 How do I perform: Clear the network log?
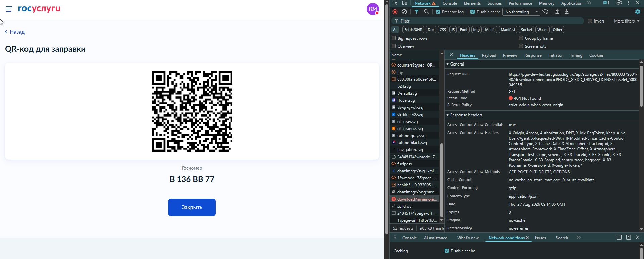[404, 12]
